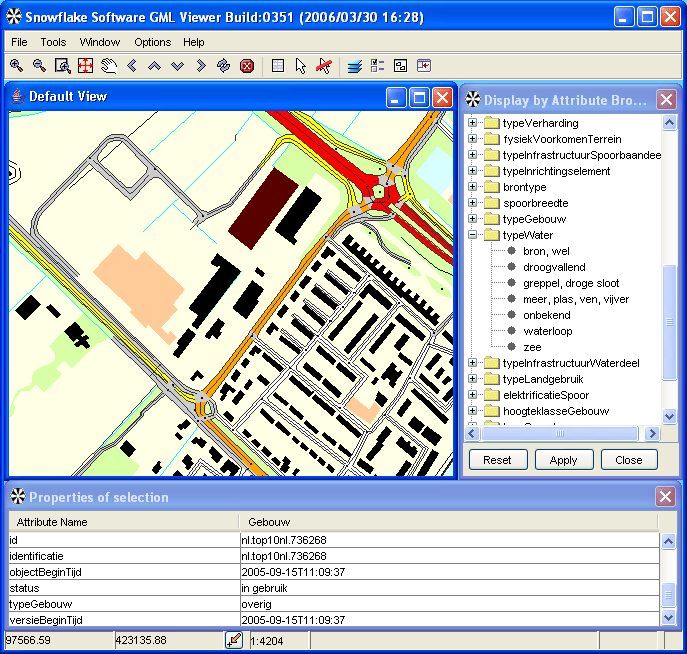Click the refresh map icon
Image resolution: width=687 pixels, height=654 pixels.
(x=224, y=66)
